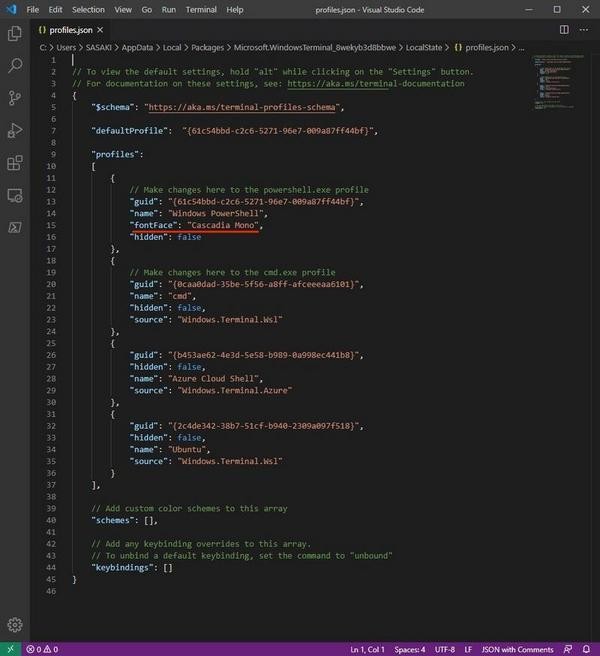Open the Source Control view icon
Viewport: 600px width, 656px height.
[15, 98]
